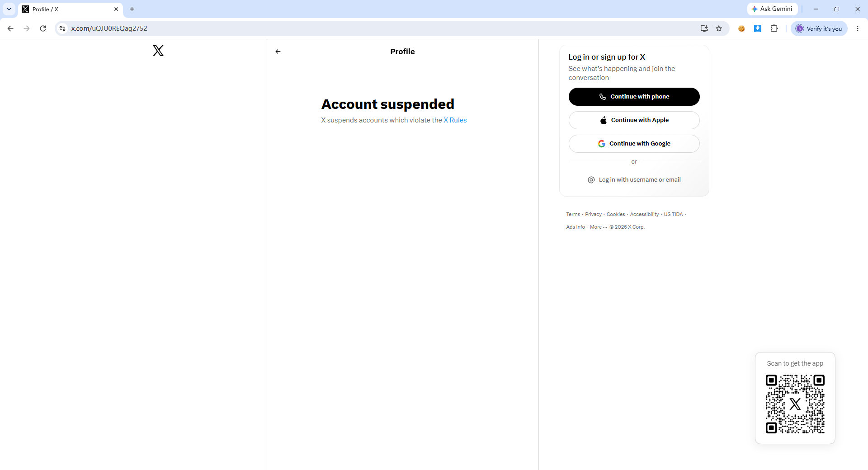Expand the tab search dropdown arrow
Viewport: 868px width, 470px height.
[x=9, y=9]
